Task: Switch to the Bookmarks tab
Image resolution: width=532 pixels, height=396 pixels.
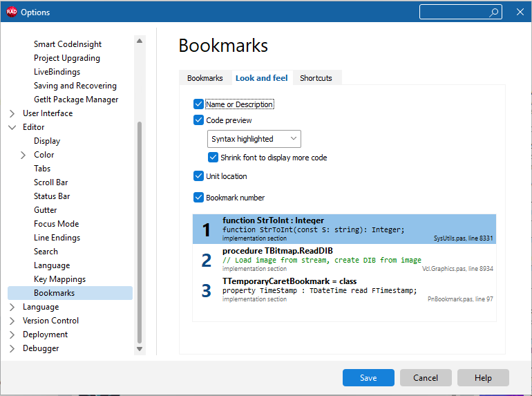Action: [205, 78]
